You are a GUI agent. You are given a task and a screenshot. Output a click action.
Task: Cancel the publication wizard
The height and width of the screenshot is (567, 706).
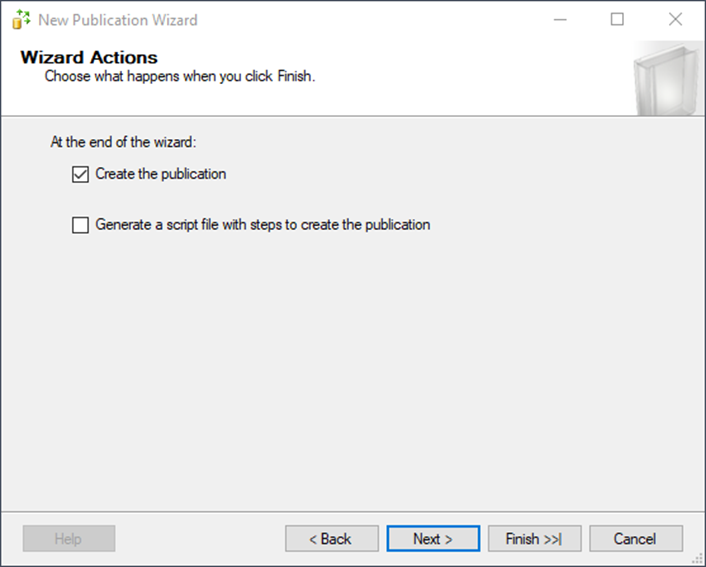pos(636,539)
